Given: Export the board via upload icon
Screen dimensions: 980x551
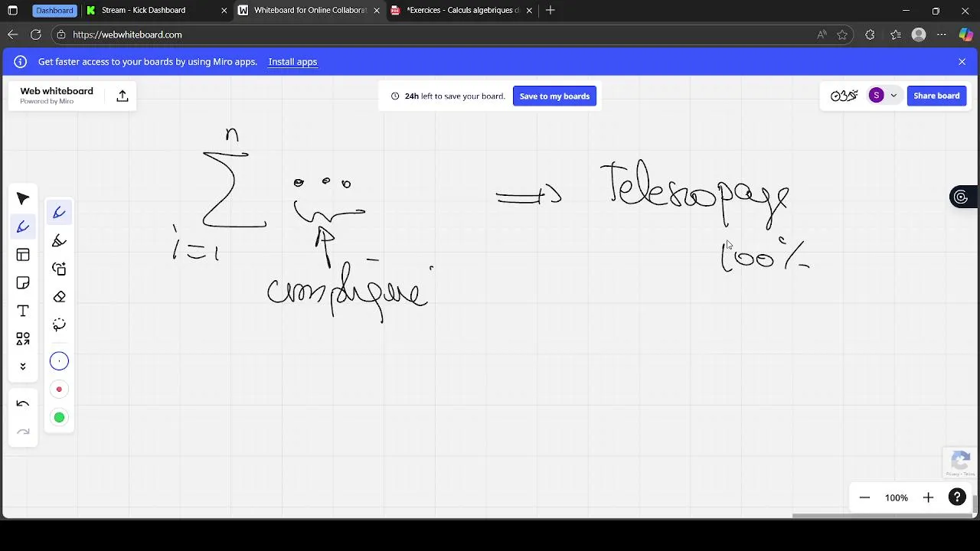Looking at the screenshot, I should 122,96.
